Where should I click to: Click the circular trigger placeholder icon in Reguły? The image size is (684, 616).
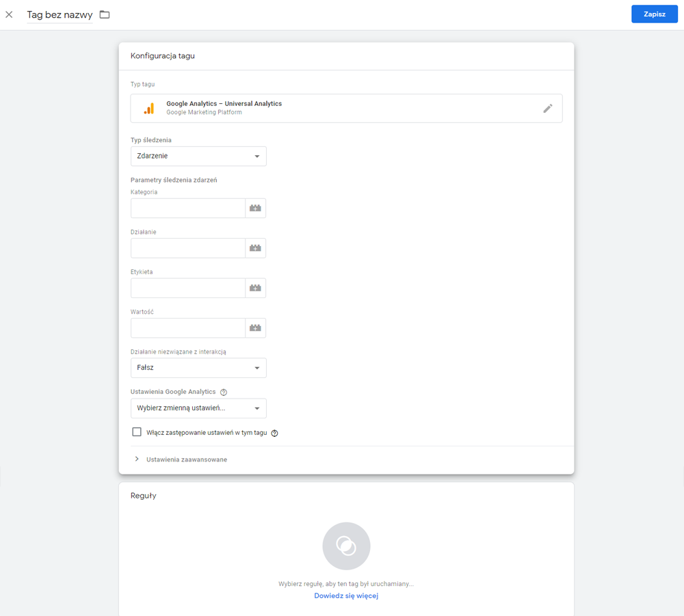pyautogui.click(x=346, y=546)
